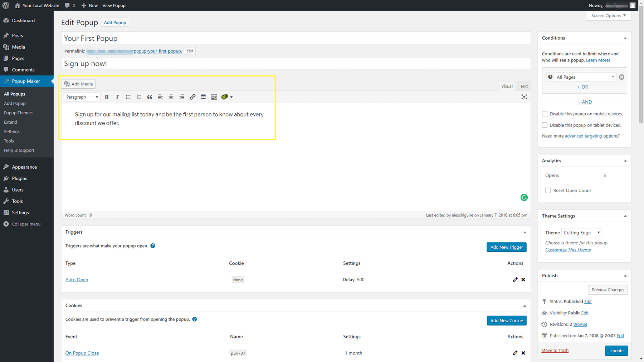Viewport: 644px width, 362px height.
Task: Insert a blockquote in the editor
Action: pos(150,97)
